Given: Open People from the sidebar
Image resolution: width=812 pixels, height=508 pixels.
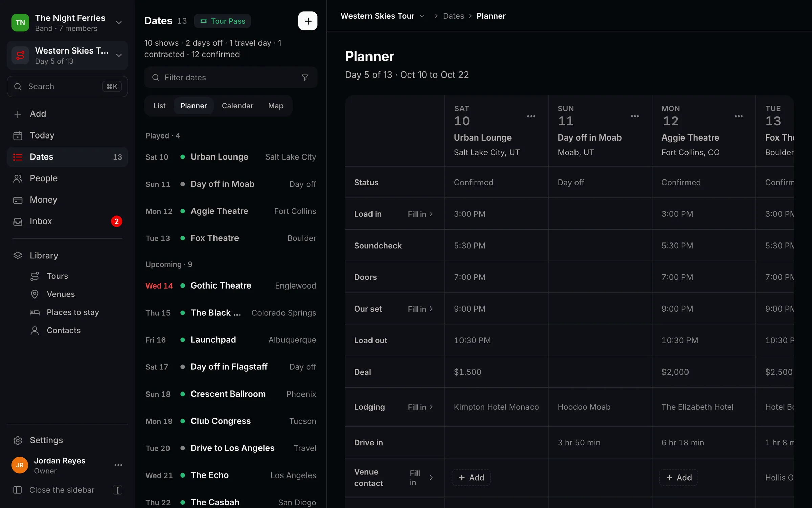Looking at the screenshot, I should [67, 178].
